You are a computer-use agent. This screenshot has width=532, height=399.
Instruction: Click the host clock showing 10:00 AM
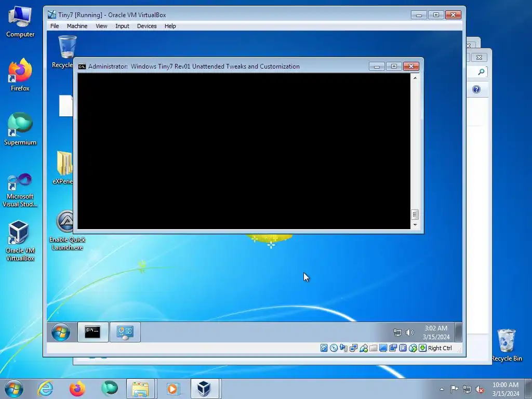(505, 389)
